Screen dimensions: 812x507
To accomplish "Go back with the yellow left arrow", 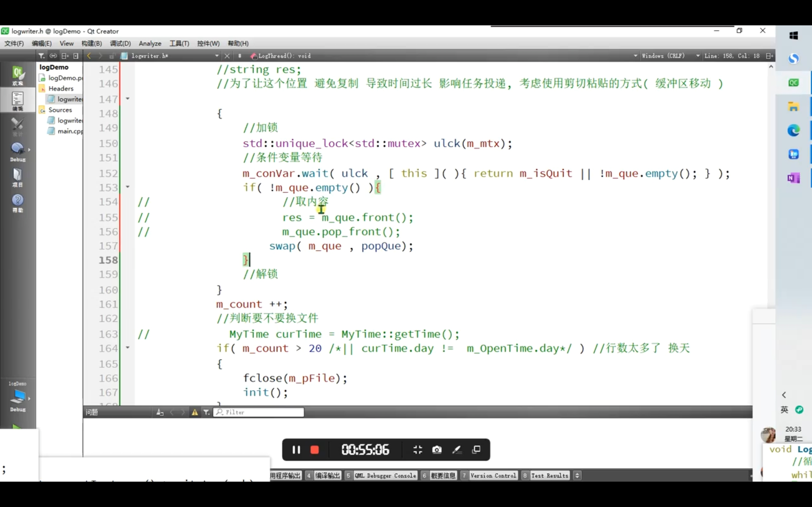I will [x=89, y=56].
